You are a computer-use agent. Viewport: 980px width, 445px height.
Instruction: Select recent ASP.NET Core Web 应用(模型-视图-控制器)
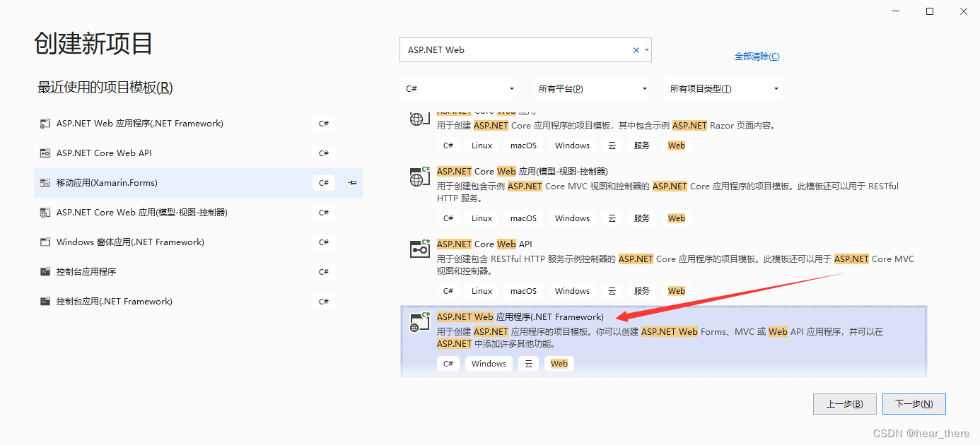pyautogui.click(x=199, y=213)
